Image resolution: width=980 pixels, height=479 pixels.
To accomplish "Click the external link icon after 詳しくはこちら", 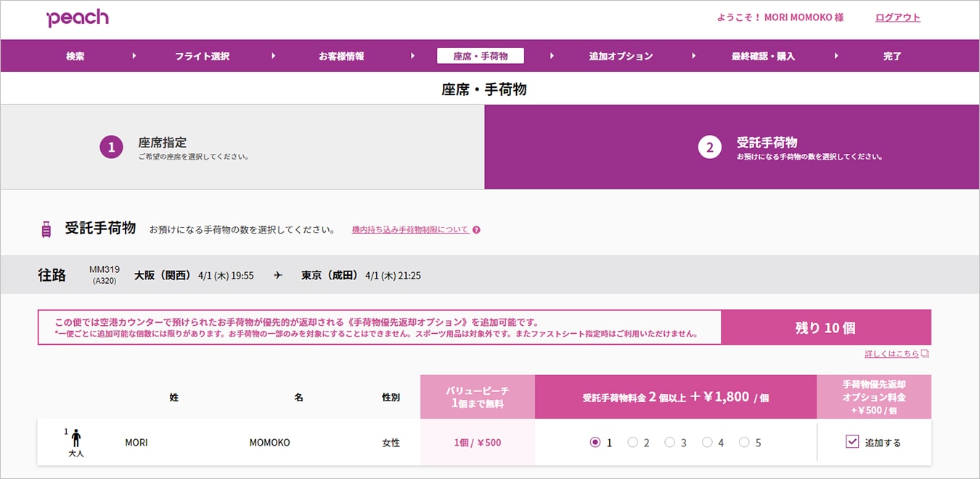I will pos(925,354).
